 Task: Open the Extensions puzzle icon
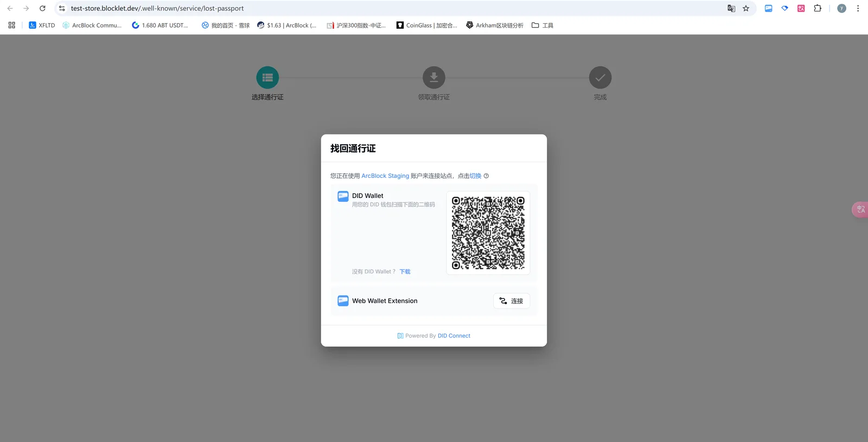point(818,8)
